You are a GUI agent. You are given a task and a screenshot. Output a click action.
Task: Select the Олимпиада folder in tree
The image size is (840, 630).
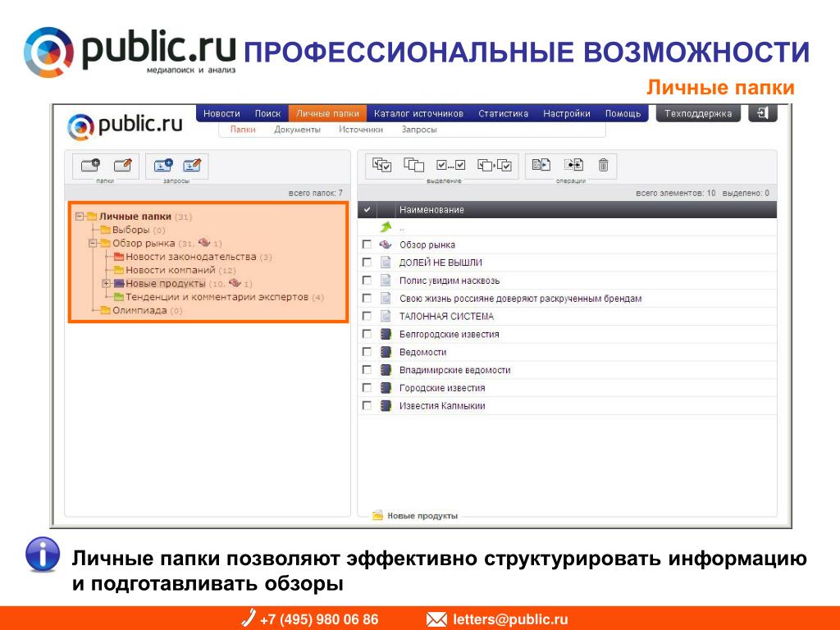(x=139, y=310)
